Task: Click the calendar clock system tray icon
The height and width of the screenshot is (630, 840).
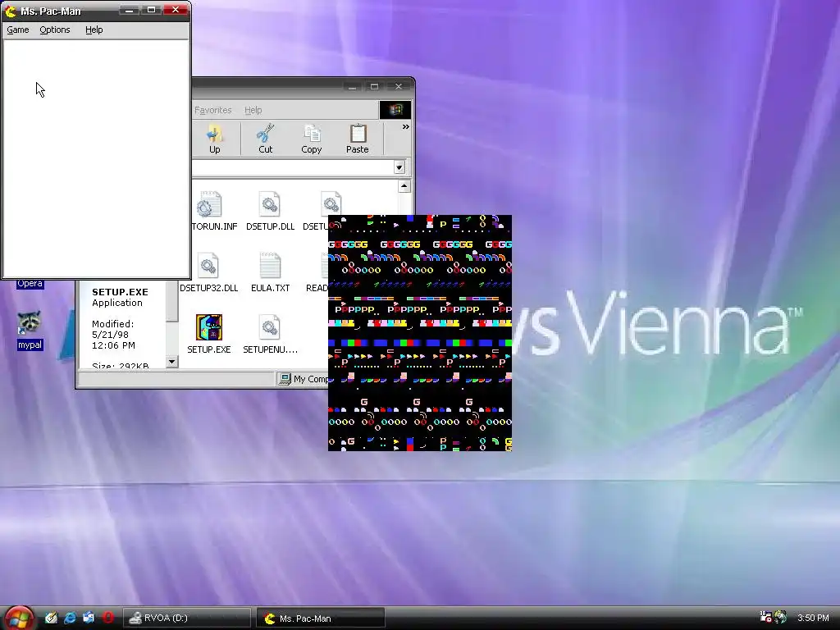Action: (x=765, y=617)
